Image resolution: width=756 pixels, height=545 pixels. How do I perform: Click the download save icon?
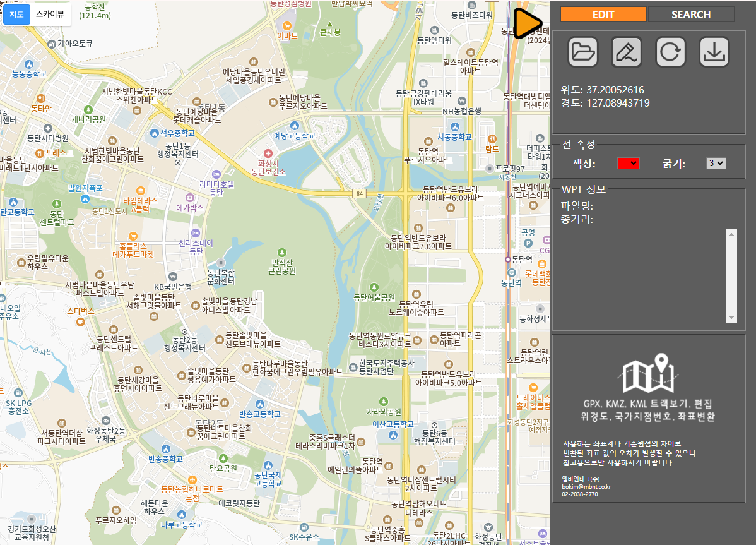click(714, 52)
